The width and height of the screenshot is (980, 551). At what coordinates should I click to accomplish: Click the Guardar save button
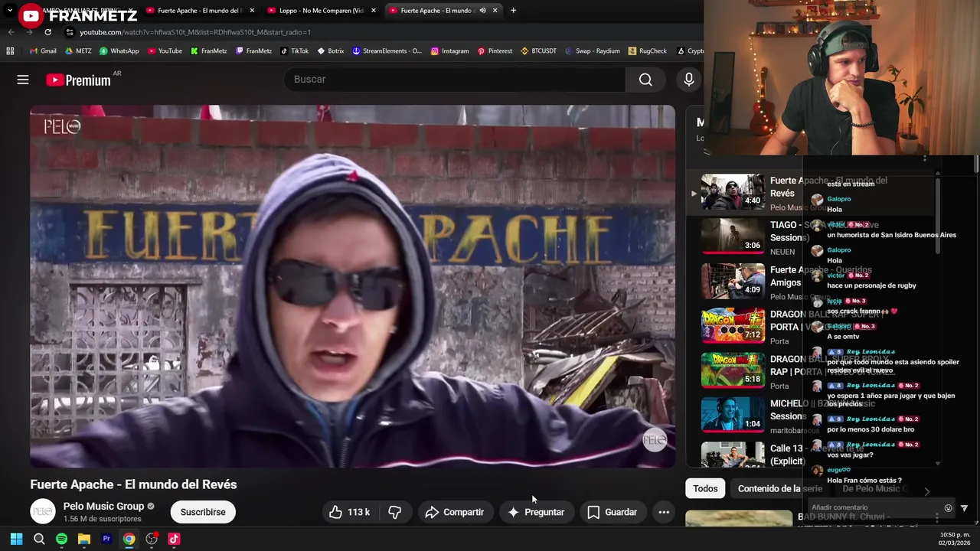612,512
